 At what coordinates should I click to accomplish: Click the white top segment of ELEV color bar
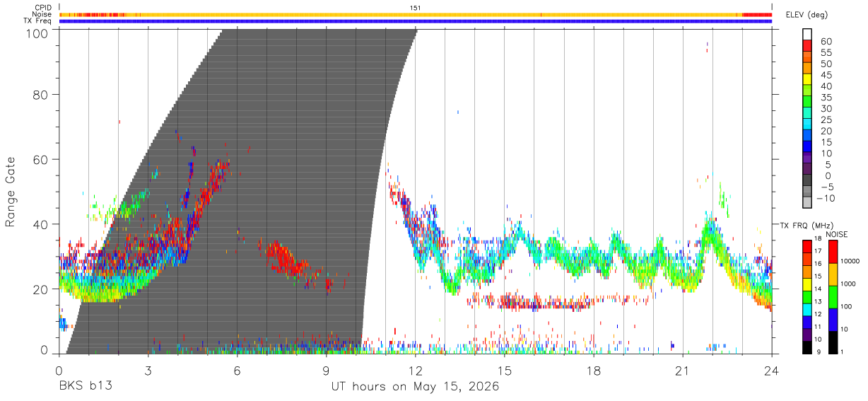(x=808, y=34)
